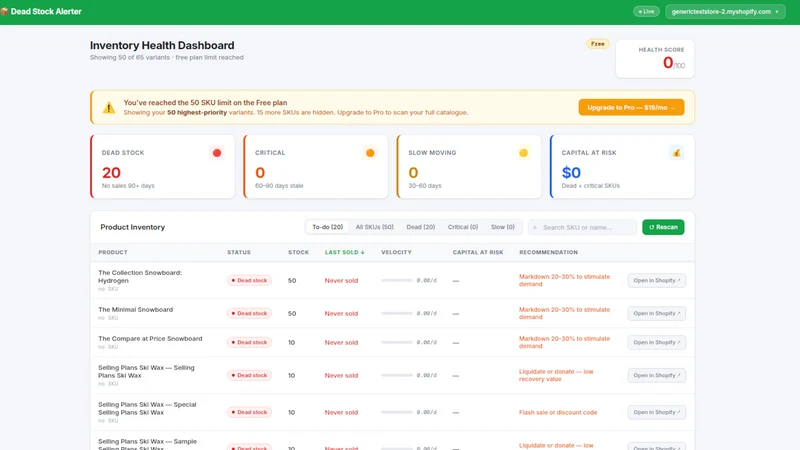Switch to the Slow (0) tab
This screenshot has height=450, width=800.
click(503, 227)
